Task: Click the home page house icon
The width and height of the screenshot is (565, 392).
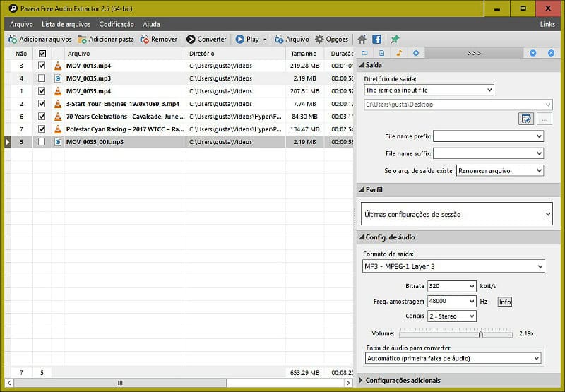Action: pyautogui.click(x=362, y=40)
